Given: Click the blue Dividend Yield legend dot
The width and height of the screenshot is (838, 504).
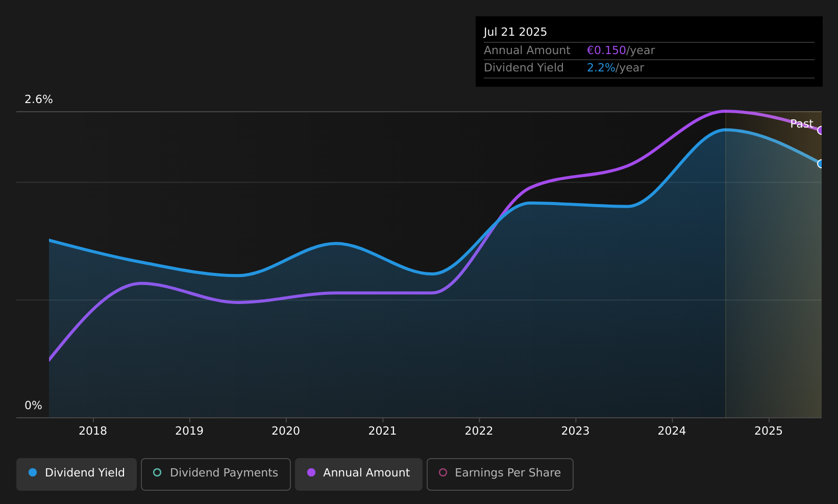Looking at the screenshot, I should click(x=33, y=472).
